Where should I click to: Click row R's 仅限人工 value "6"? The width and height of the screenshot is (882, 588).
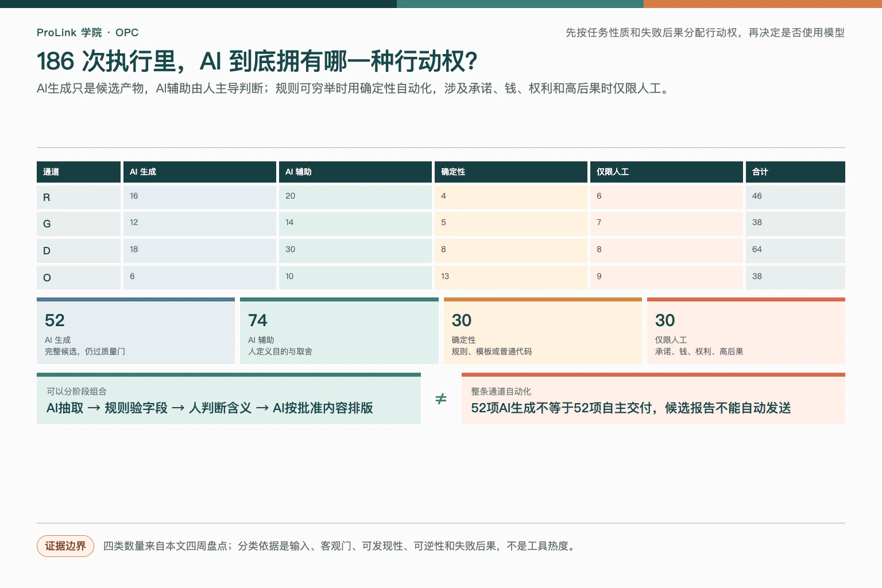tap(599, 196)
